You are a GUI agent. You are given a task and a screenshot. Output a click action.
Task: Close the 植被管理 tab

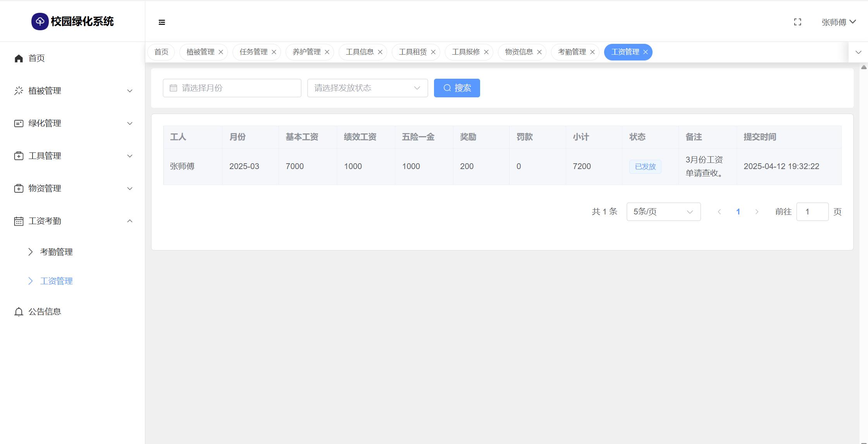click(221, 52)
